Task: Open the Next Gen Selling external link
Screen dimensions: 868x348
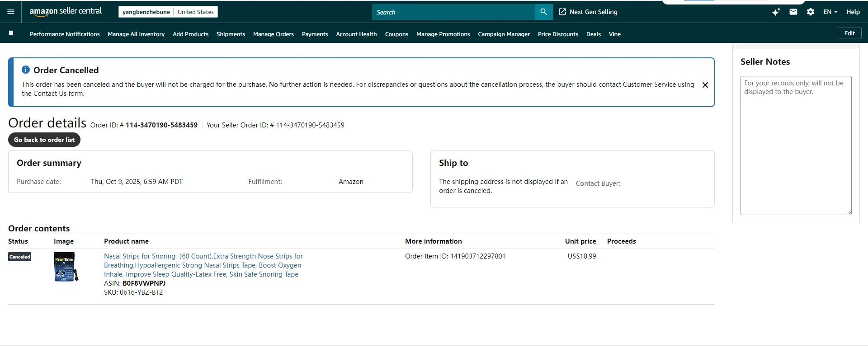Action: pos(588,12)
